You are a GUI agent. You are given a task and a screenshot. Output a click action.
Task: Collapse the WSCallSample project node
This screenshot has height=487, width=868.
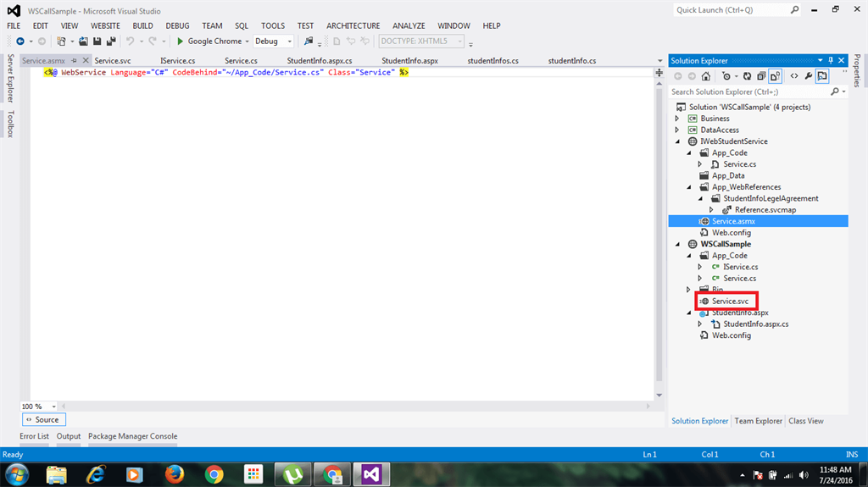pyautogui.click(x=677, y=244)
